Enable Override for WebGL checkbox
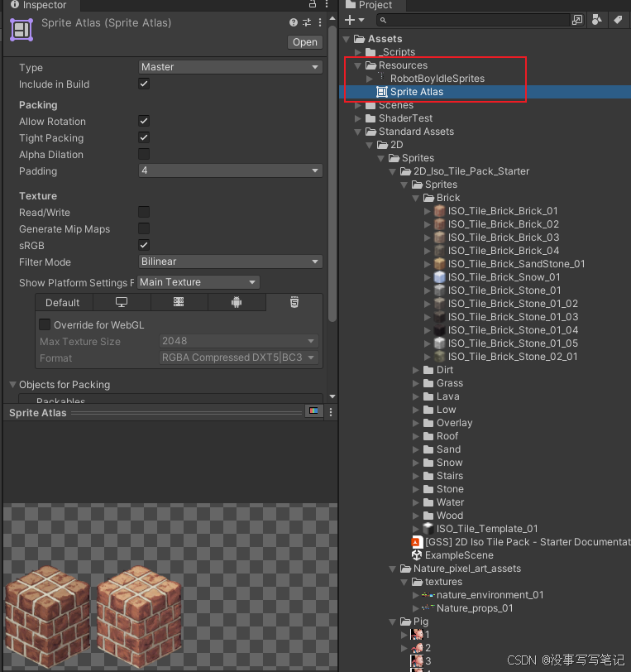Screen dimensions: 631x672 [x=45, y=324]
